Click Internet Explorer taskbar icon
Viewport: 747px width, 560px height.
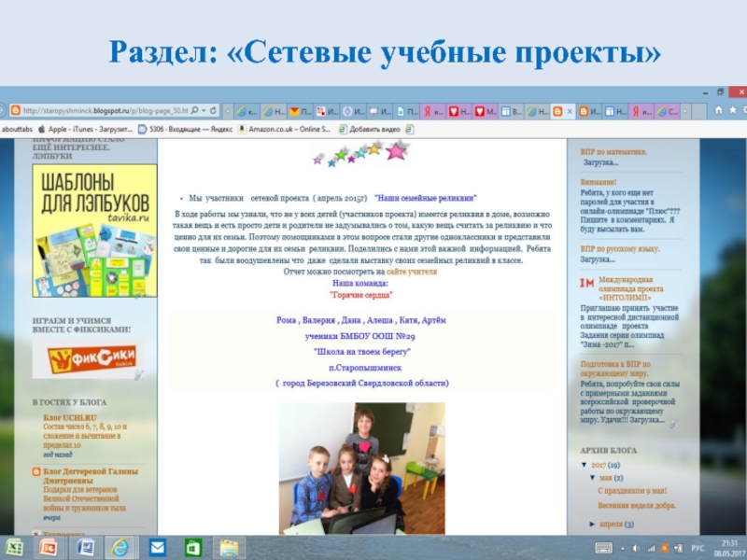(x=120, y=548)
